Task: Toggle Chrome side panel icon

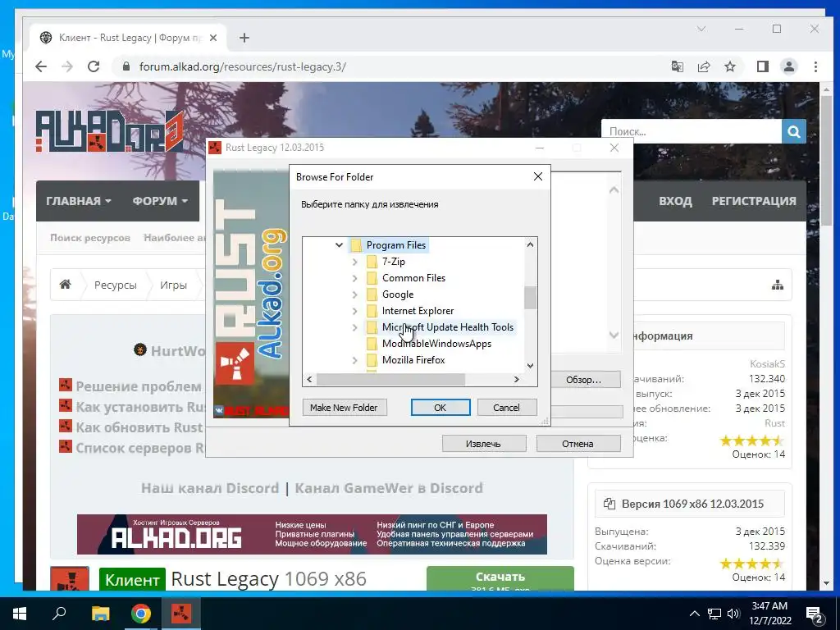Action: [763, 66]
